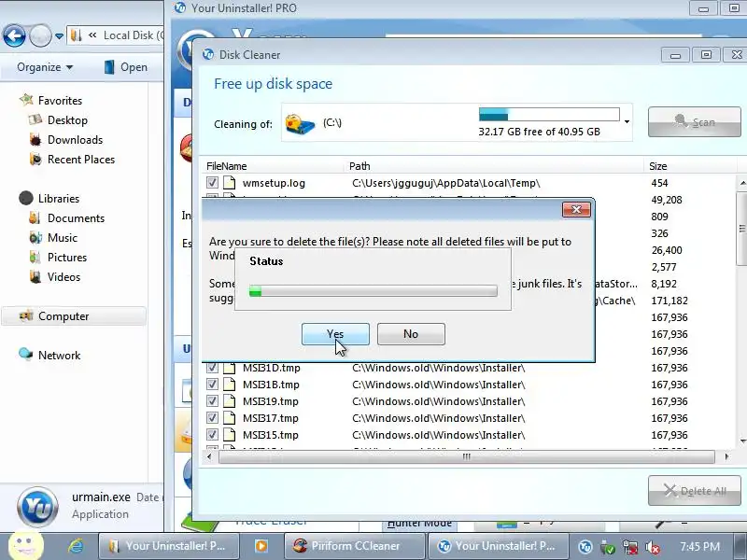Click the disabled Scan button
This screenshot has height=560, width=747.
694,122
